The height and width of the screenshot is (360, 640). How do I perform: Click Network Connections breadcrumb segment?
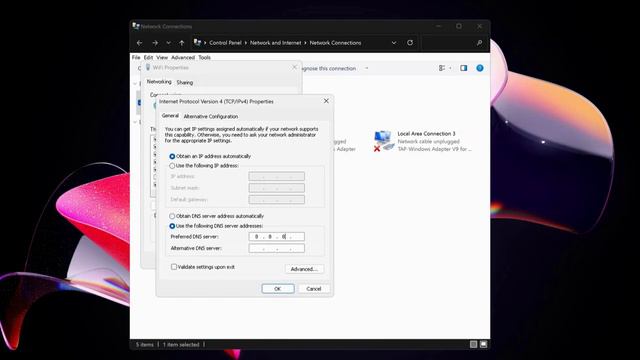335,43
